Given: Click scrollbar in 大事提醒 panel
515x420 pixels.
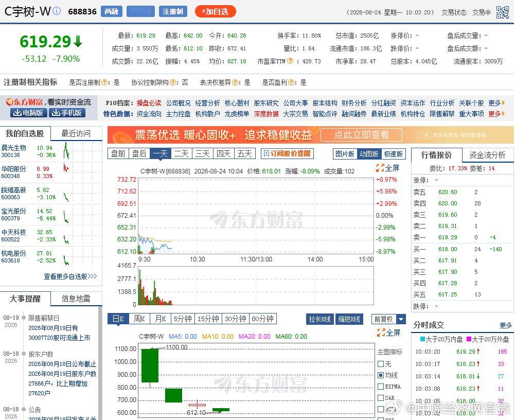Looking at the screenshot, I should click(100, 363).
